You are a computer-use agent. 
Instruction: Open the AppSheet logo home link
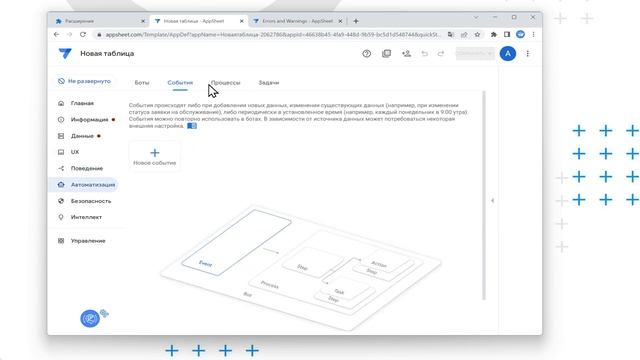coord(65,53)
